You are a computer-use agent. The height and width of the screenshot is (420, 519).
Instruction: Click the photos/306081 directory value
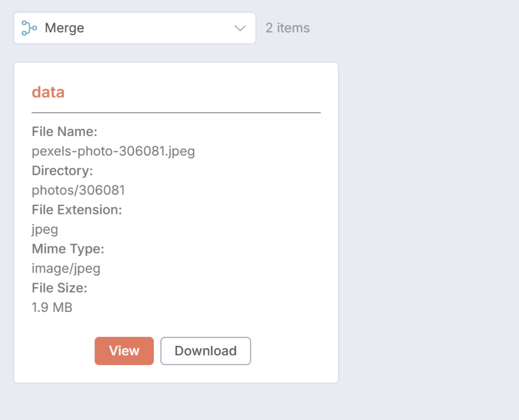click(x=78, y=190)
